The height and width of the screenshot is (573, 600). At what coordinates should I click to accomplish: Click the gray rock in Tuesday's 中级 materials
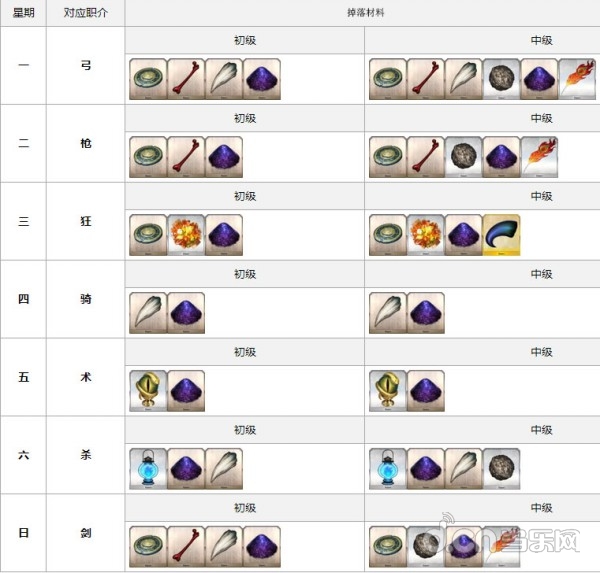pyautogui.click(x=464, y=157)
